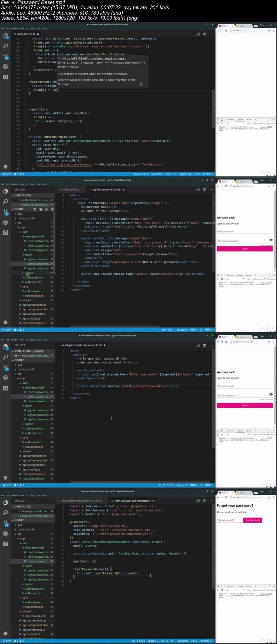Image resolution: width=277 pixels, height=644 pixels.
Task: Click New File icon in NG-FIRE explorer header
Action: point(35,209)
